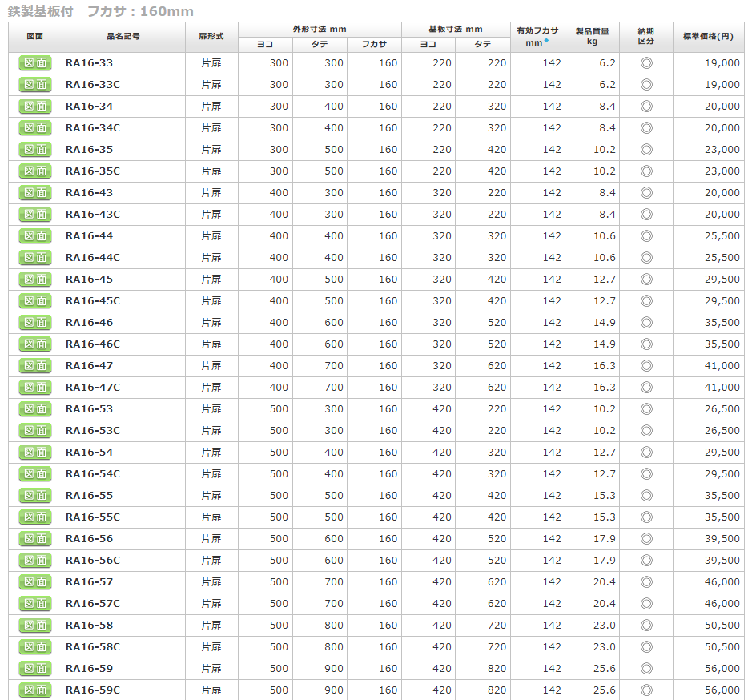Open the drawing button for RA16-33
752x700 pixels.
pyautogui.click(x=35, y=63)
